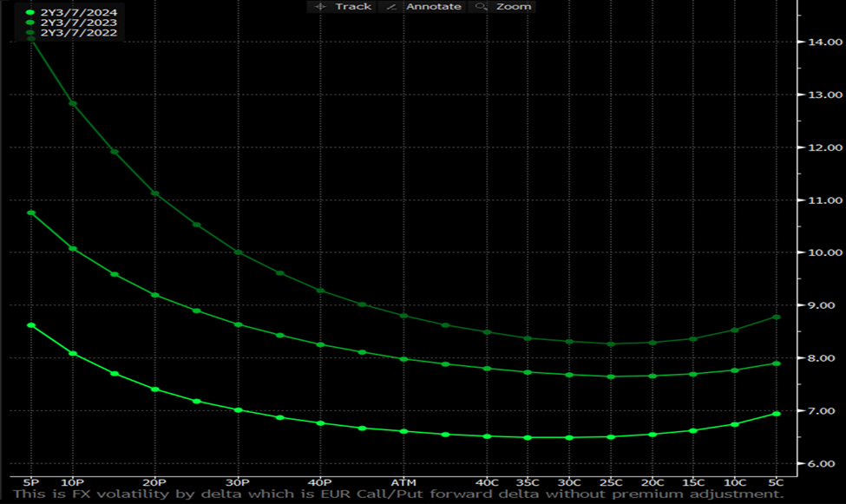Viewport: 846px width, 504px height.
Task: Select the 2024 curve's 5C data point
Action: click(x=777, y=414)
